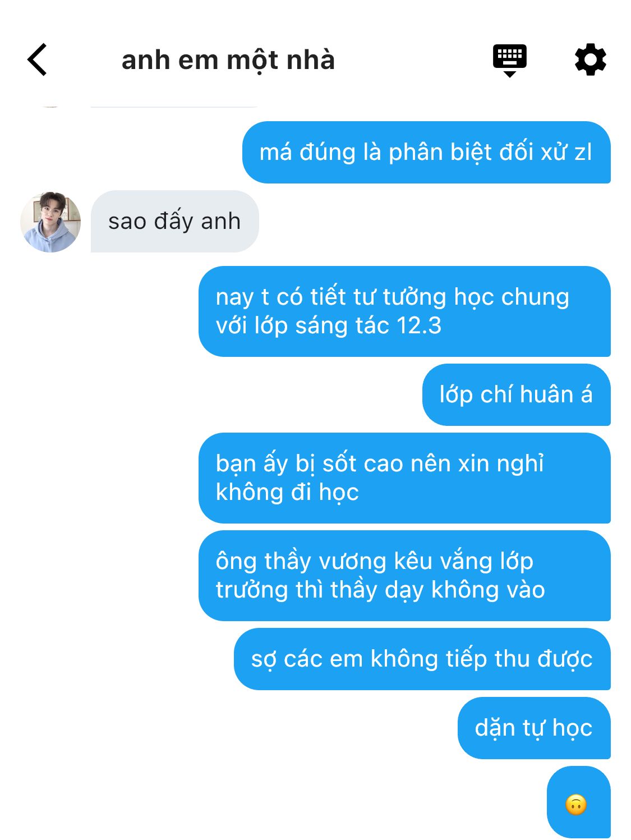Select the 'sợ các em không tiếp thu được' message
Viewport: 631px width, 840px height.
422,659
